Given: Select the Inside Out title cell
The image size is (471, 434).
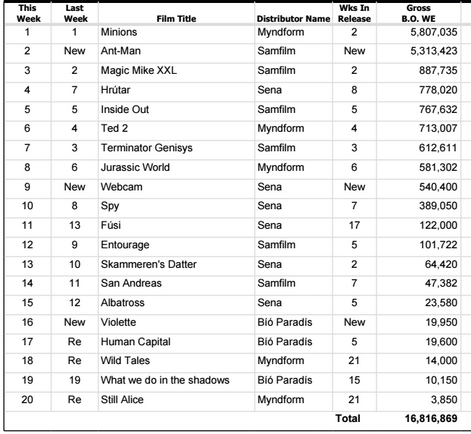Looking at the screenshot, I should pos(125,109).
